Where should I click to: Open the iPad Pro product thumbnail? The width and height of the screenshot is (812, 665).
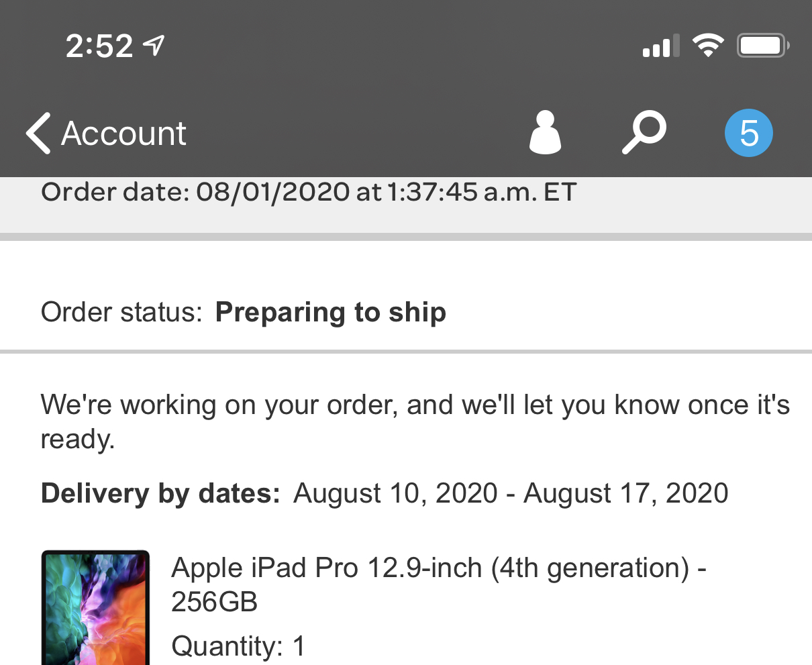95,607
